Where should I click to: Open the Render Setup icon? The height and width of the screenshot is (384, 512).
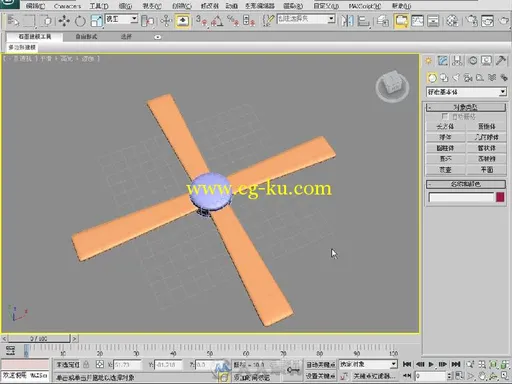tap(472, 21)
